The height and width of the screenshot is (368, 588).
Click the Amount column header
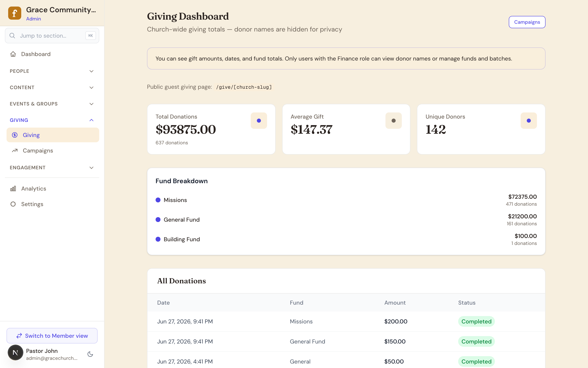click(x=395, y=303)
